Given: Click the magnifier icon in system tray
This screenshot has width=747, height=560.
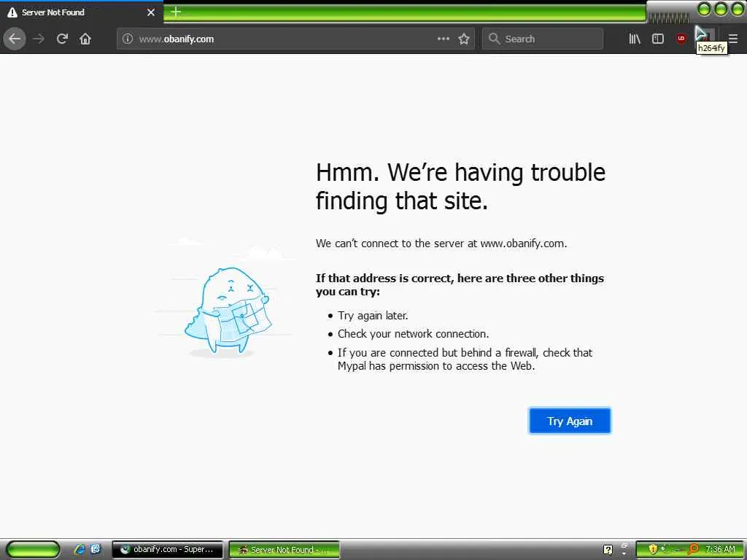Looking at the screenshot, I should point(692,549).
